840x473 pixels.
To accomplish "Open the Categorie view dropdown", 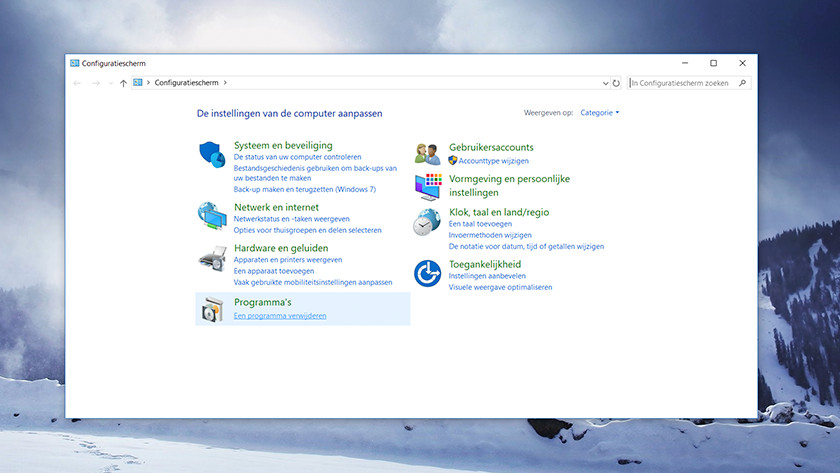I will click(600, 113).
